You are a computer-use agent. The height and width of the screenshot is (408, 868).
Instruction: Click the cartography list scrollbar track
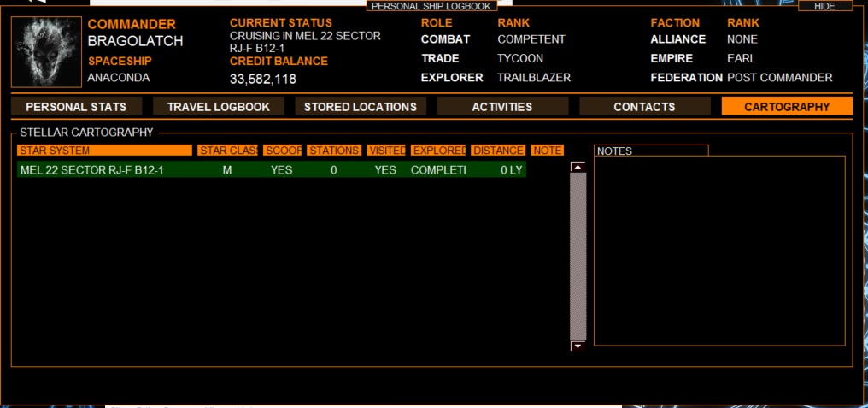(x=578, y=256)
